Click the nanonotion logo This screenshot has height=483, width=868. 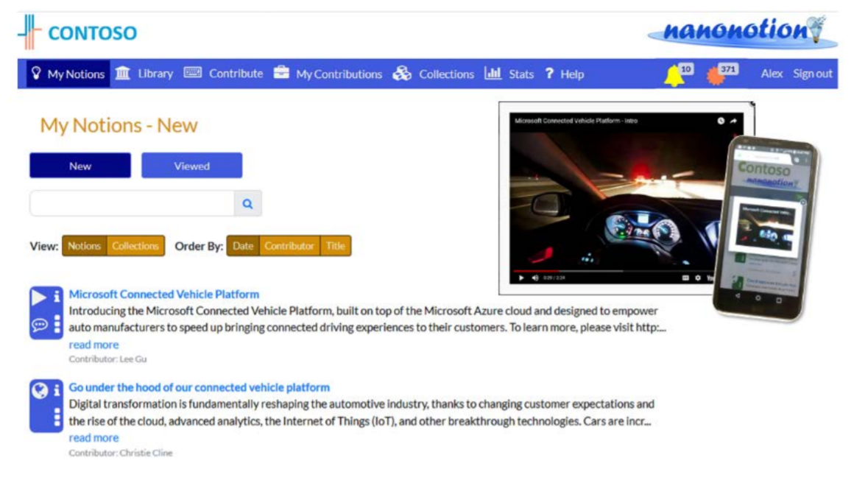pos(742,31)
